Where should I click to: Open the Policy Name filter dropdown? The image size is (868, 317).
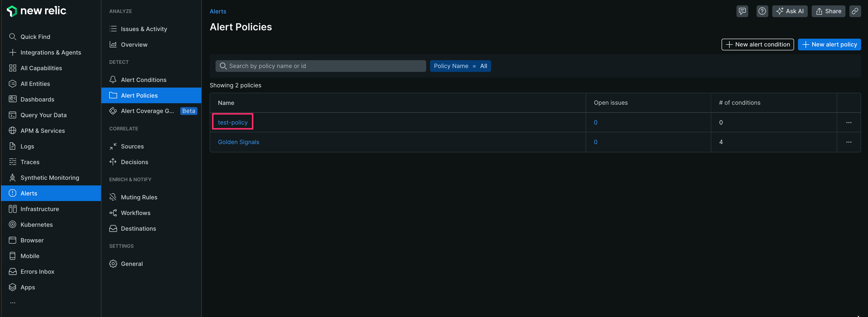coord(460,66)
